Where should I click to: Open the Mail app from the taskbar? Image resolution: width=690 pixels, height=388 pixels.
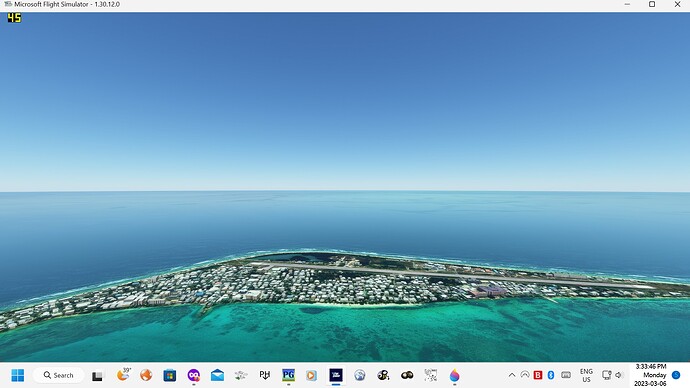(x=217, y=375)
